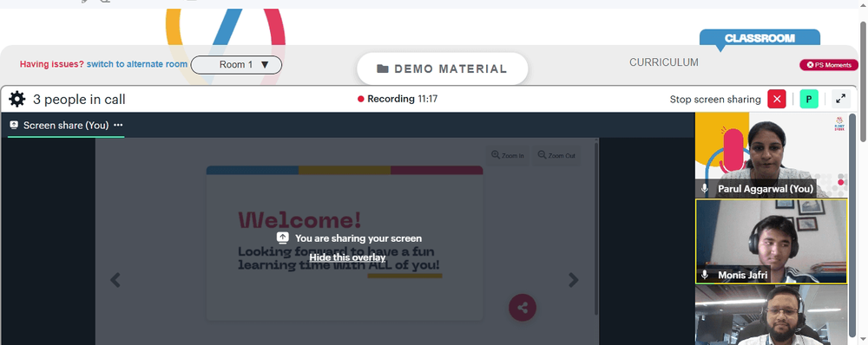Select Monis Jafri's video tile

(771, 242)
